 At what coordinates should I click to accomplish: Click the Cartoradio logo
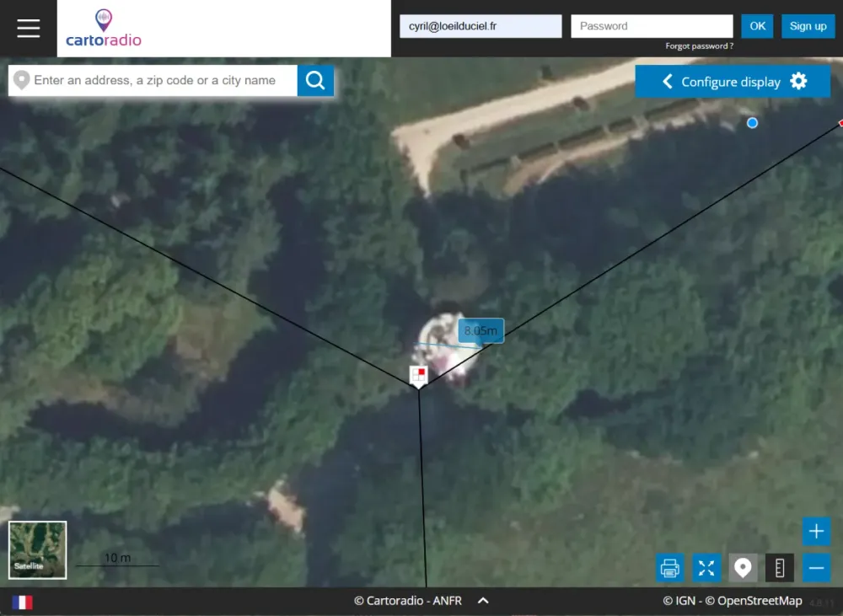(x=104, y=29)
